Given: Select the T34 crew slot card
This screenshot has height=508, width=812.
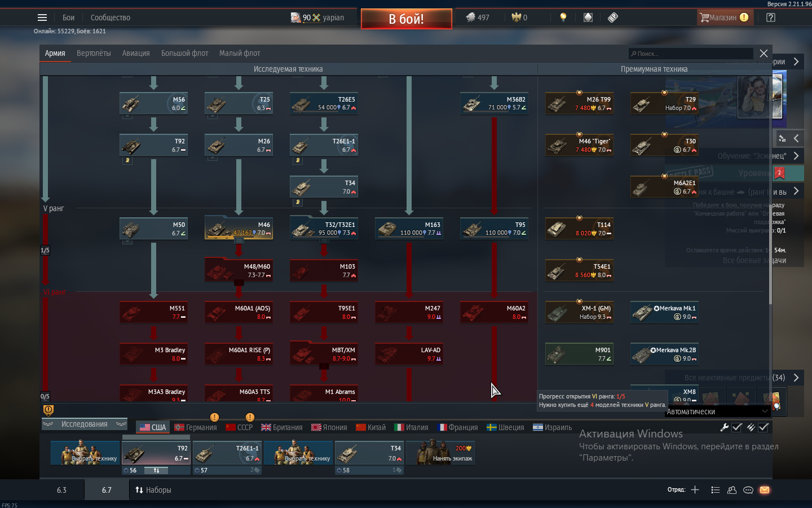Looking at the screenshot, I should tap(369, 453).
